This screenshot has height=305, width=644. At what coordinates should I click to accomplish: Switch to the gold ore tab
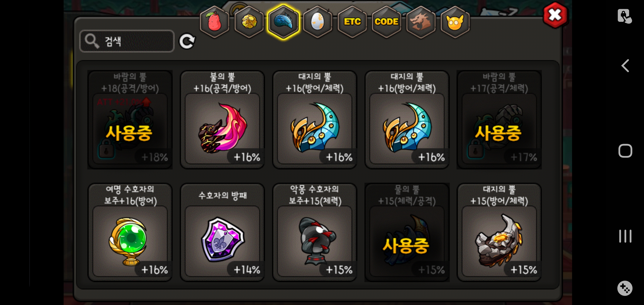[249, 22]
